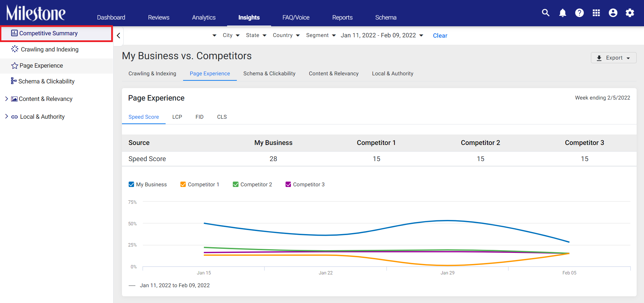Open the Export dropdown button

coord(613,58)
